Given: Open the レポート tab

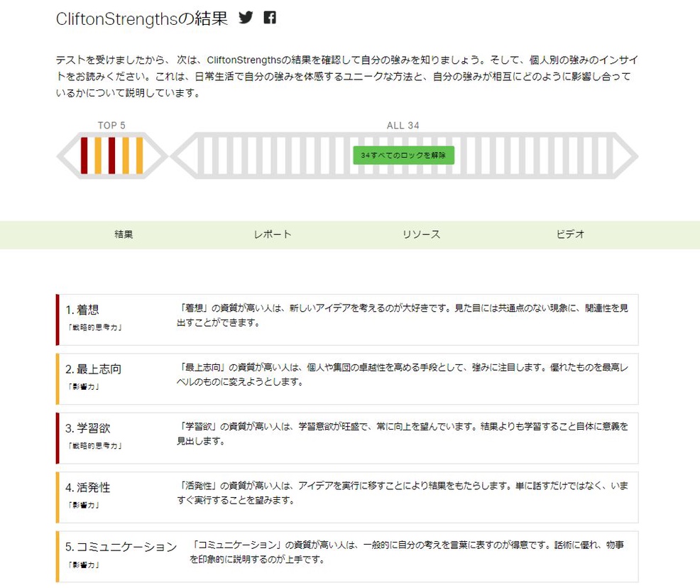Looking at the screenshot, I should [273, 234].
